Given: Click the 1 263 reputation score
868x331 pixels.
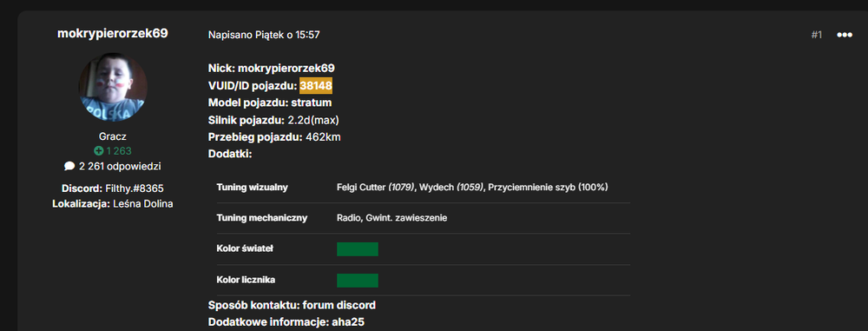Looking at the screenshot, I should (x=119, y=151).
